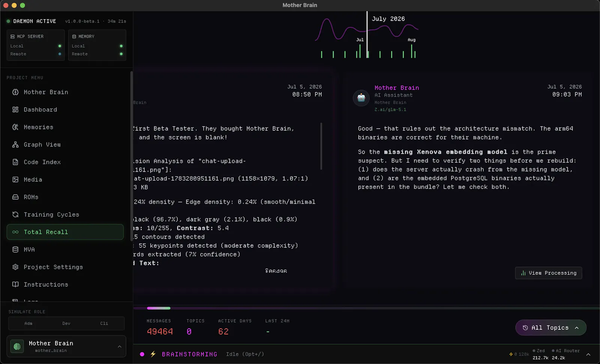Viewport: 600px width, 364px height.
Task: Click the BRAINSTORMING mode label
Action: click(x=189, y=354)
